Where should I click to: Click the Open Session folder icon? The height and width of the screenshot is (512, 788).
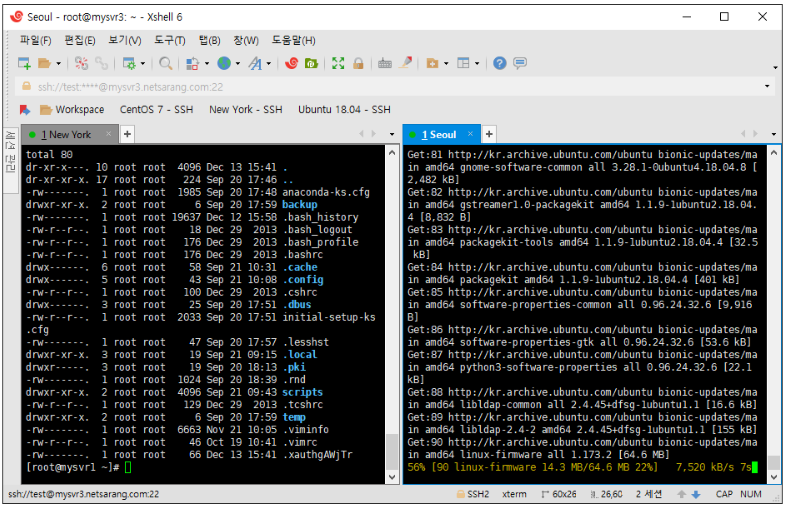[45, 63]
